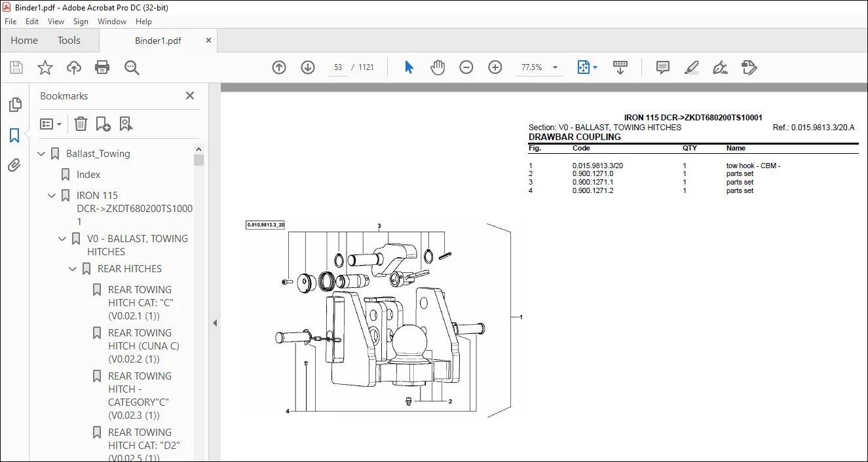
Task: Click the scrolling mode keyboard icon
Action: coord(620,67)
